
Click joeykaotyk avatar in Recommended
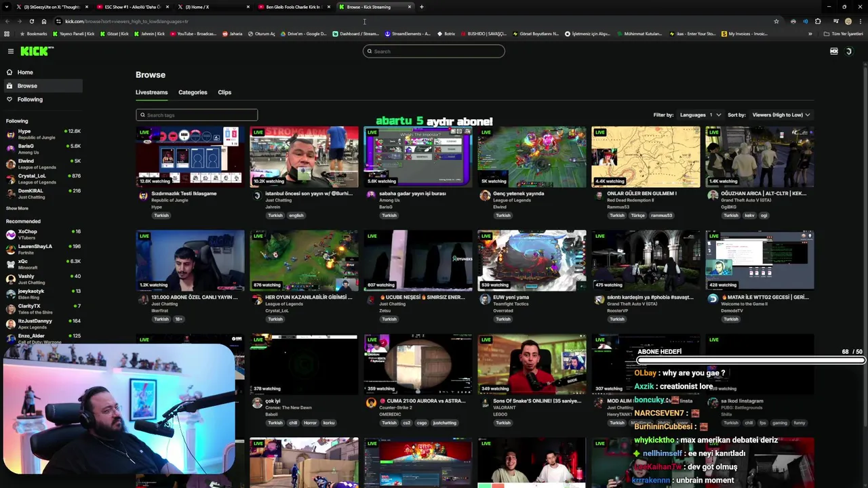pyautogui.click(x=11, y=294)
